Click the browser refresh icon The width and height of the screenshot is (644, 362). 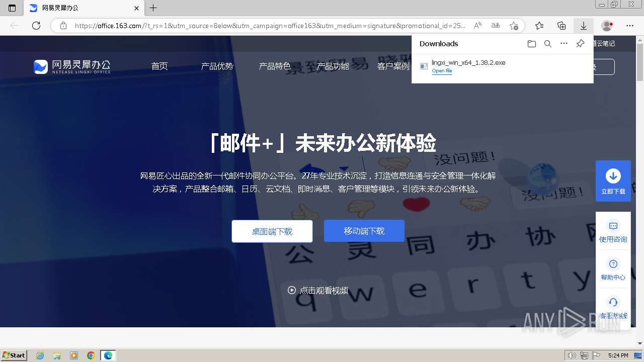[x=36, y=26]
